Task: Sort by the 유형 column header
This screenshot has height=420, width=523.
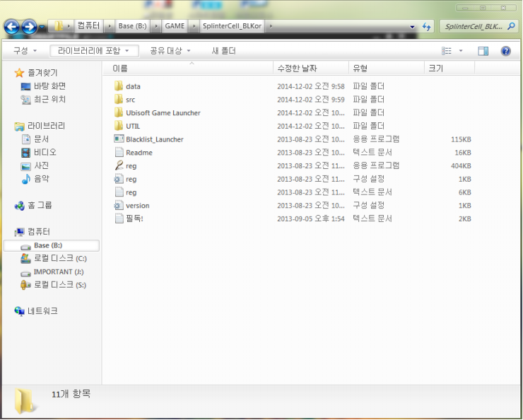Action: click(x=387, y=69)
